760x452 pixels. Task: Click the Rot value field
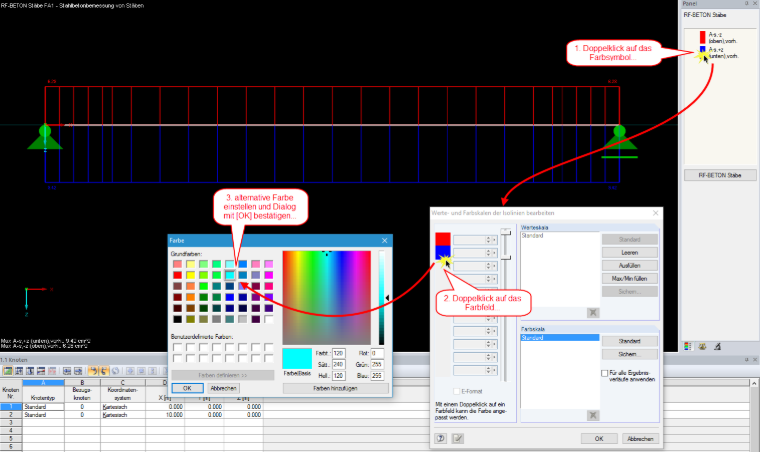[x=377, y=353]
